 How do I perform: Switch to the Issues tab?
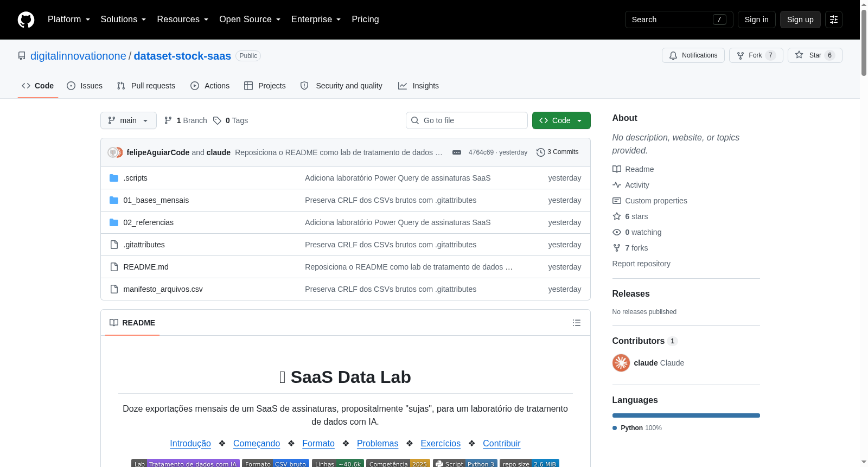pos(85,86)
